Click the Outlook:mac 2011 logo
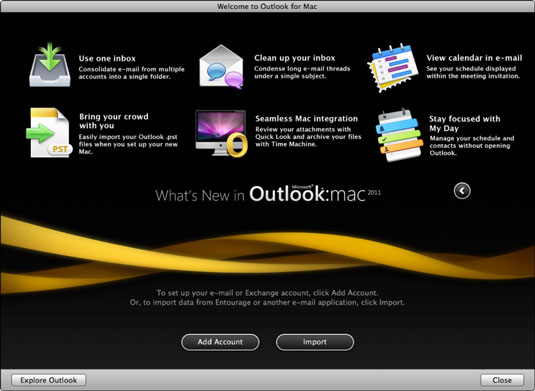Screen dimensions: 535x391 click(315, 194)
